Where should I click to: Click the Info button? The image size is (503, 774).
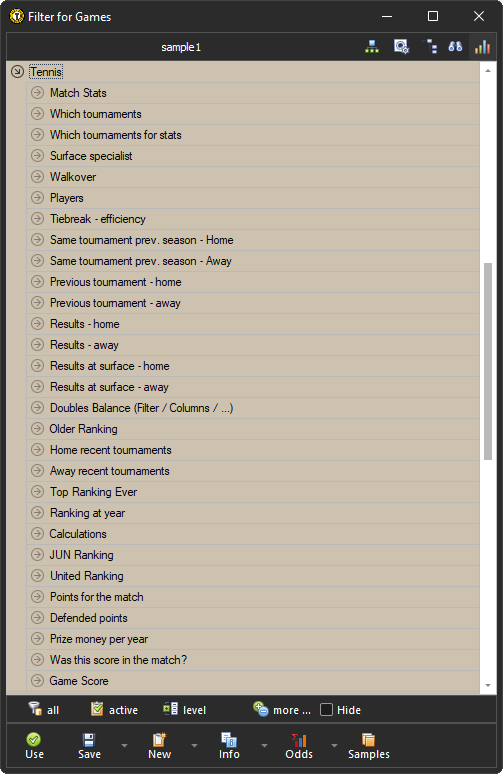pos(229,745)
